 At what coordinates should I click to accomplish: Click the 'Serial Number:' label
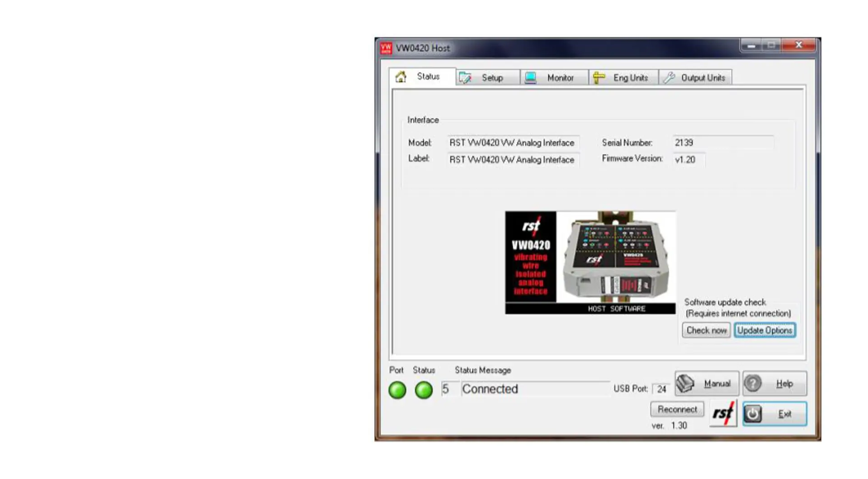(627, 143)
